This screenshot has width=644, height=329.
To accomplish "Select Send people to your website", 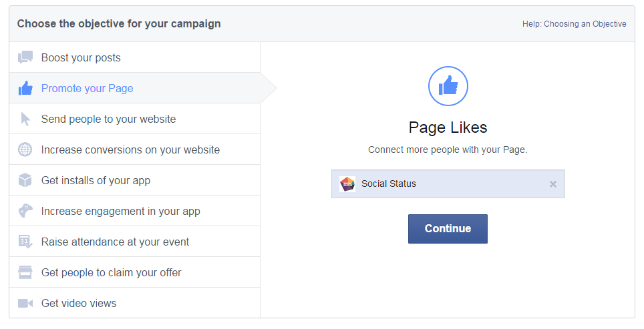I will pos(108,119).
